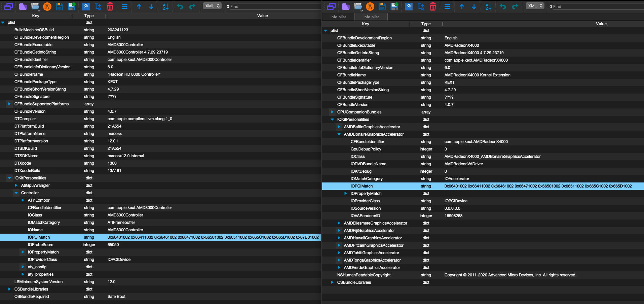The width and height of the screenshot is (644, 304).
Task: Select the second Info.plist tab
Action: (x=371, y=17)
